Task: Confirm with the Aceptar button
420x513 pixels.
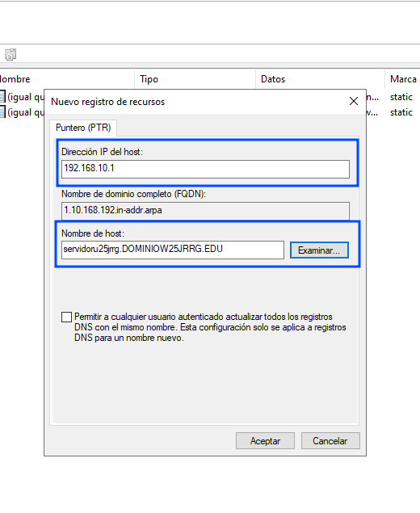Action: click(265, 441)
